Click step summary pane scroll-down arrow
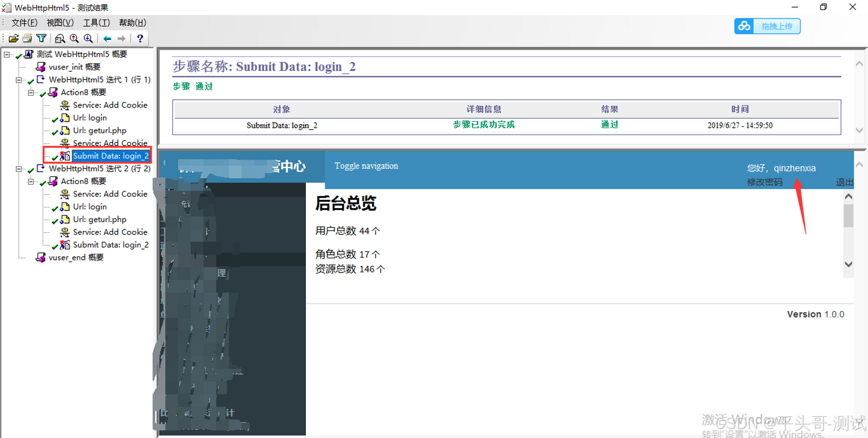The width and height of the screenshot is (868, 438). (859, 130)
